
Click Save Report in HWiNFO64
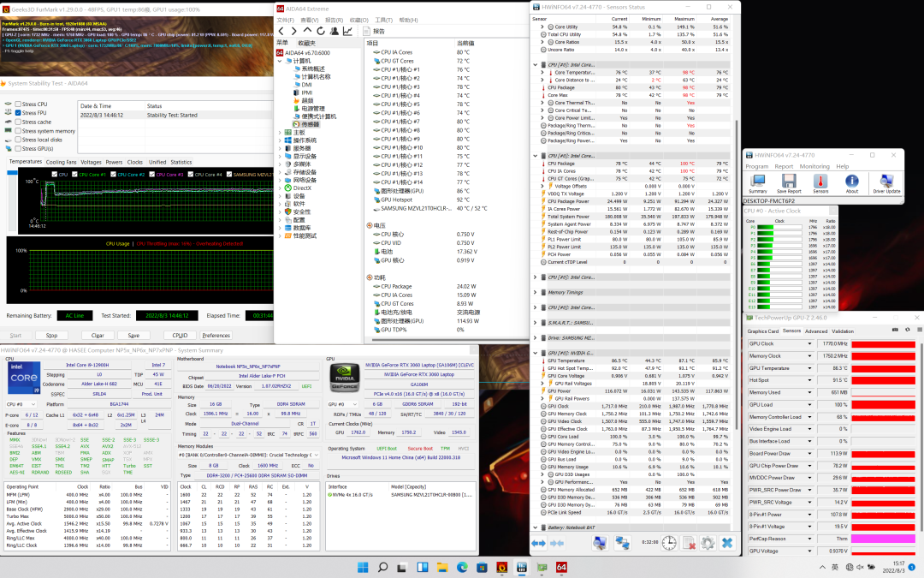[x=789, y=183]
